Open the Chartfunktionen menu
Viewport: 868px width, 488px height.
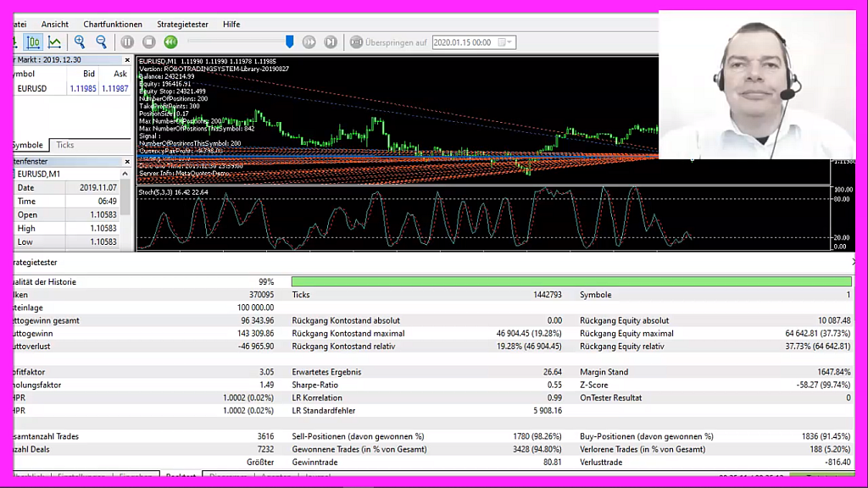coord(113,25)
